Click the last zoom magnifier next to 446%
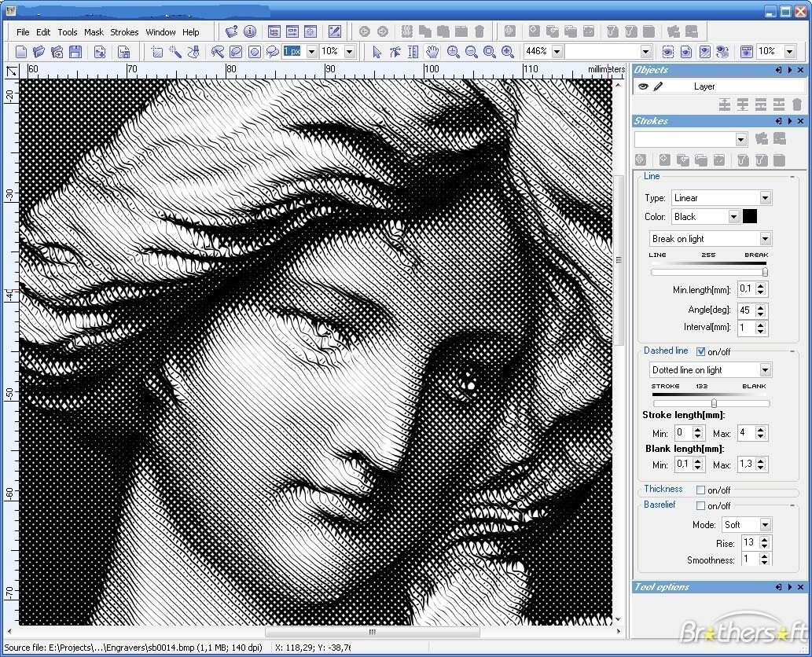 (508, 52)
